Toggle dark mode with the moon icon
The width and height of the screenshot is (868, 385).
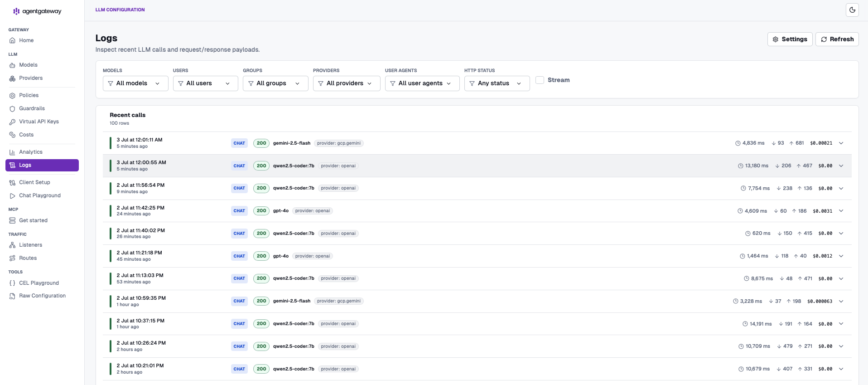pos(852,10)
